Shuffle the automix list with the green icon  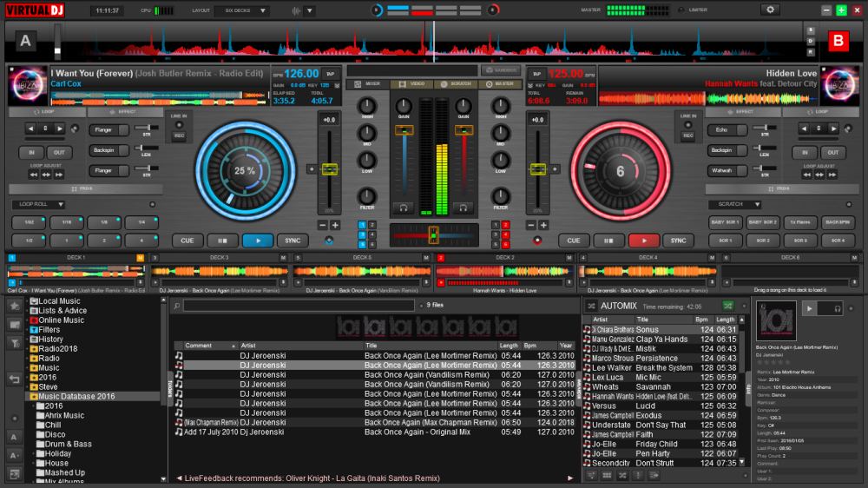(x=727, y=306)
